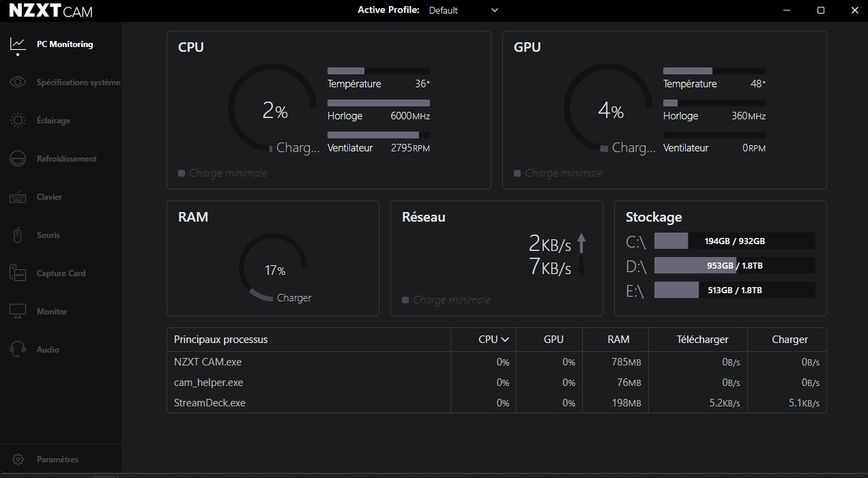This screenshot has width=868, height=478.
Task: Select the StreamDeck.exe process row
Action: 209,403
